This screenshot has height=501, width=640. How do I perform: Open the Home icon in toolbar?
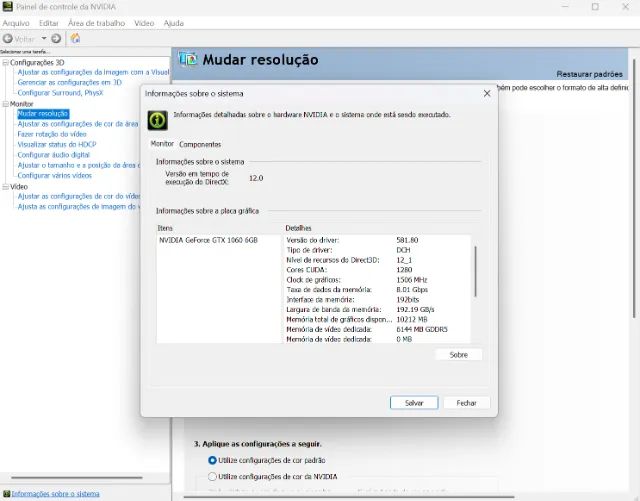[x=76, y=38]
